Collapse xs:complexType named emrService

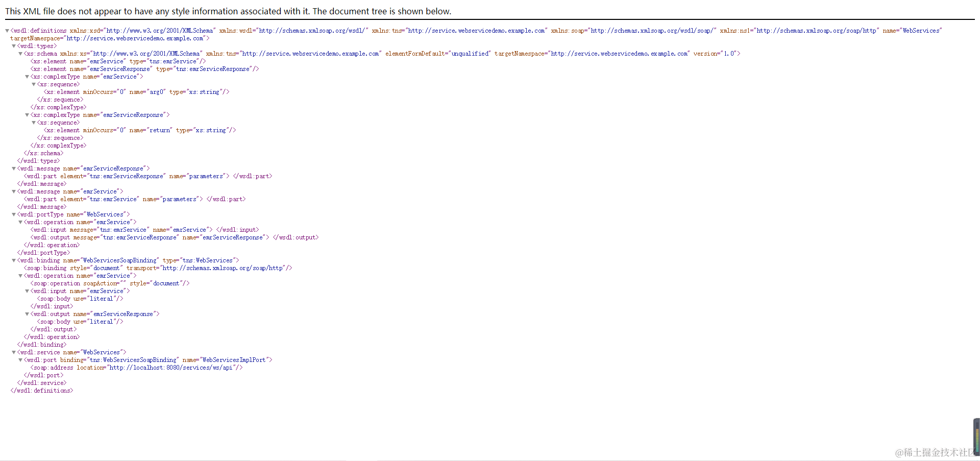(27, 77)
